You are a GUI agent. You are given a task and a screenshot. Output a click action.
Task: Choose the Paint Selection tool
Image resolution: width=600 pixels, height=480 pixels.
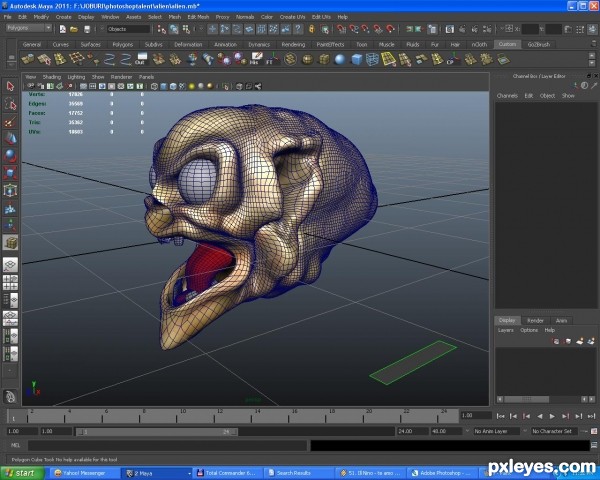click(x=10, y=122)
